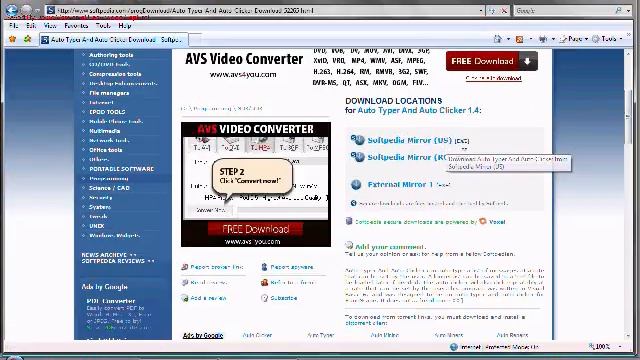The height and width of the screenshot is (360, 640).
Task: Open the Favorites Center star icon
Action: [x=13, y=39]
